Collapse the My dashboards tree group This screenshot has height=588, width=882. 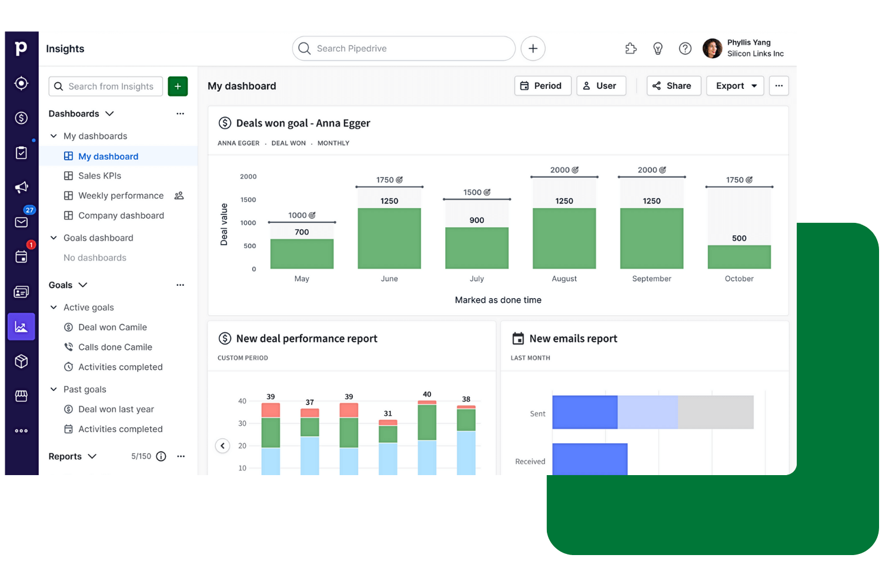coord(54,136)
